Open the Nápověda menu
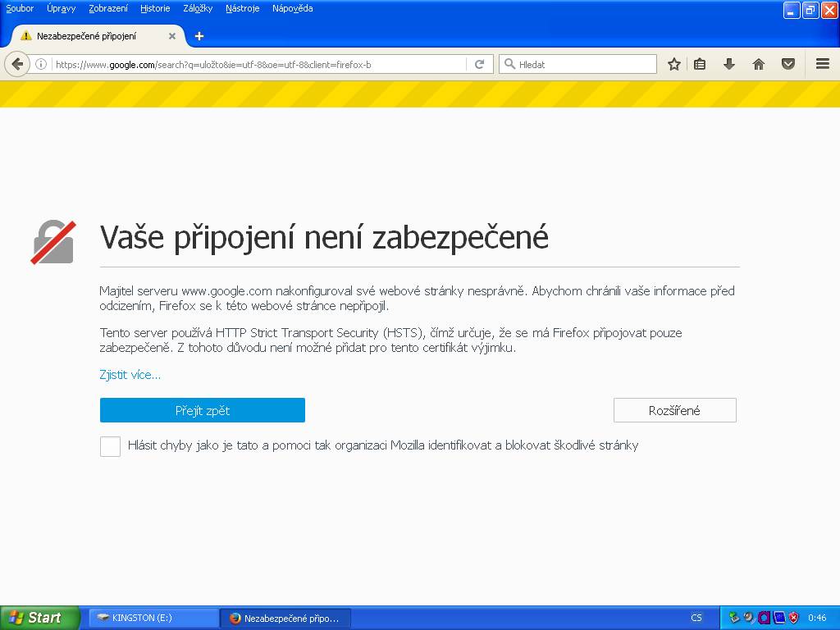 (x=293, y=8)
